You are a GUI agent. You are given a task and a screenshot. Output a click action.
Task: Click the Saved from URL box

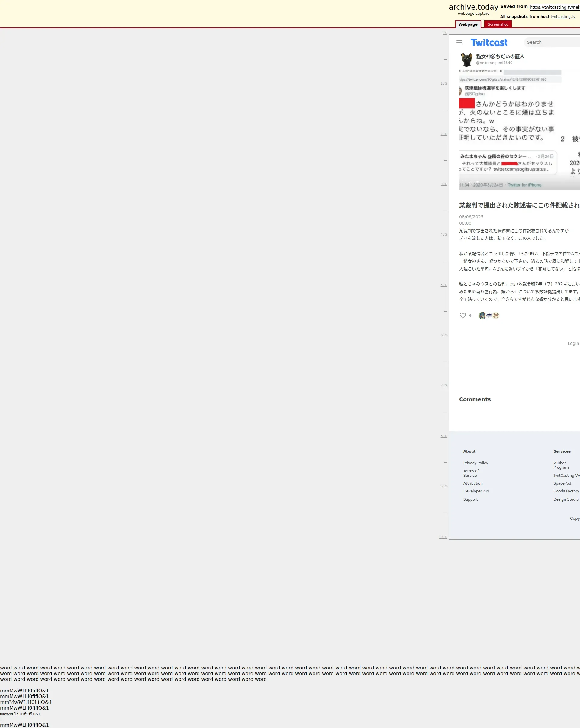554,7
